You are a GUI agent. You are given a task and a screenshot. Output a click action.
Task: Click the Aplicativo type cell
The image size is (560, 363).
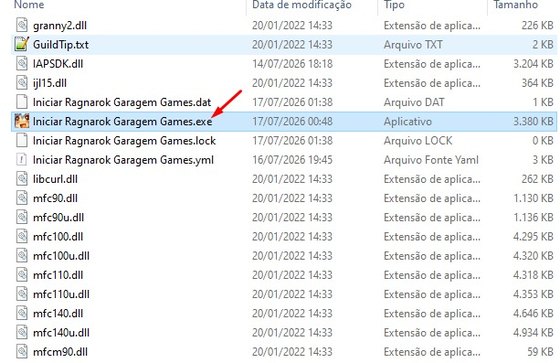pos(408,121)
